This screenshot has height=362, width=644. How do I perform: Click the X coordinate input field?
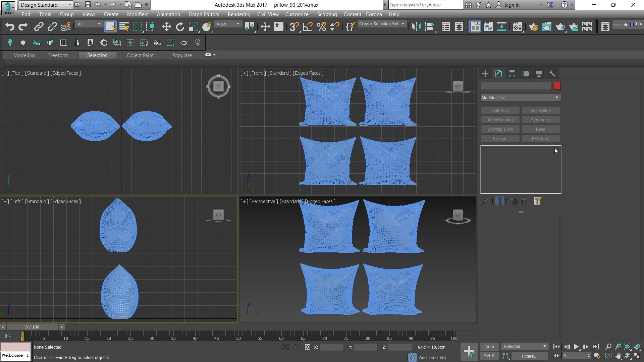(331, 347)
